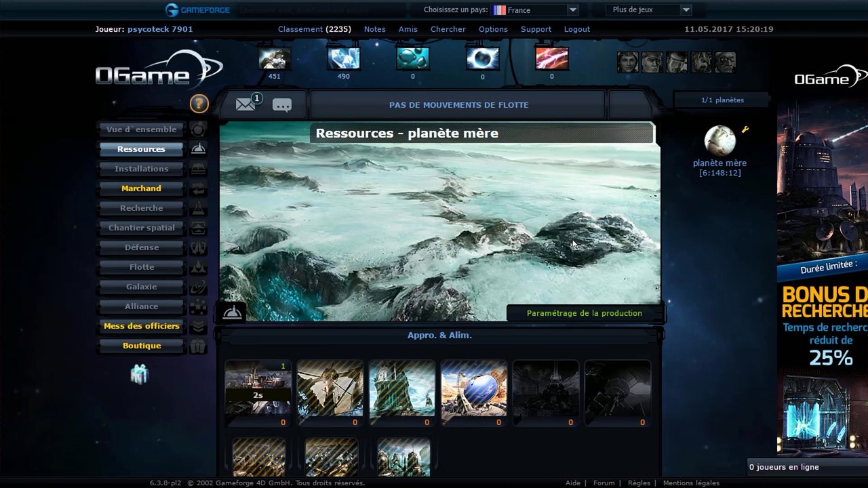Open Boutique in the left menu
Screen dimensions: 868x488
[142, 346]
